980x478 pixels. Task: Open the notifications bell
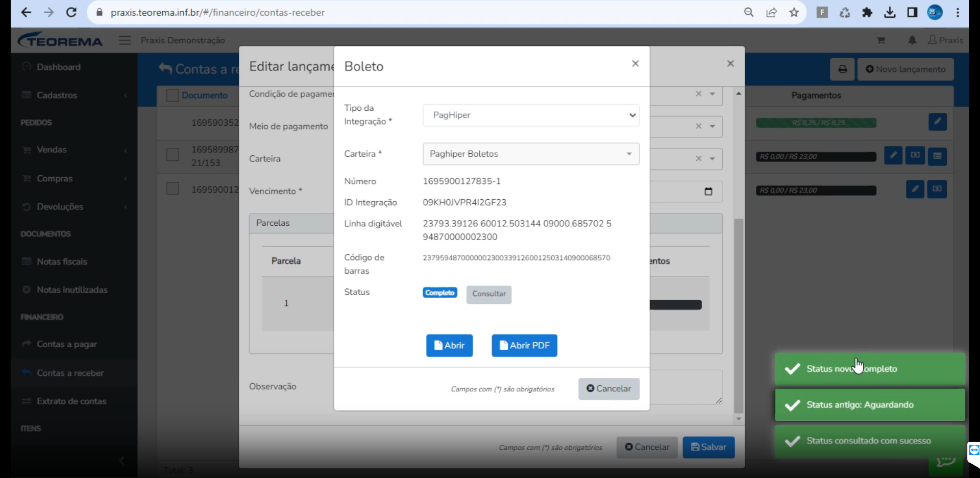click(912, 40)
